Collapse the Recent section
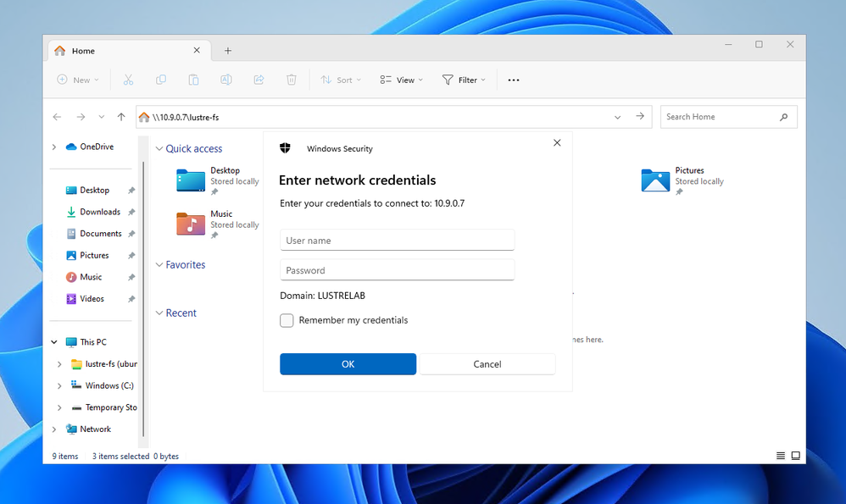846x504 pixels. 159,313
